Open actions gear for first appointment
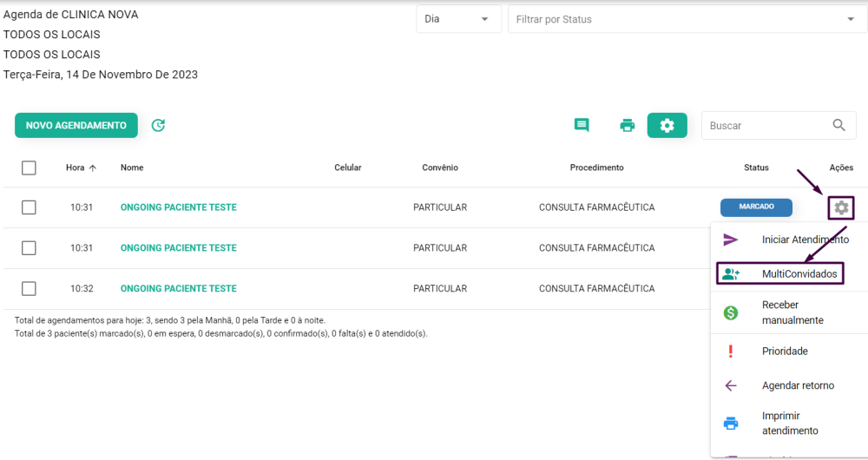Screen dimensions: 868x460 tap(841, 207)
